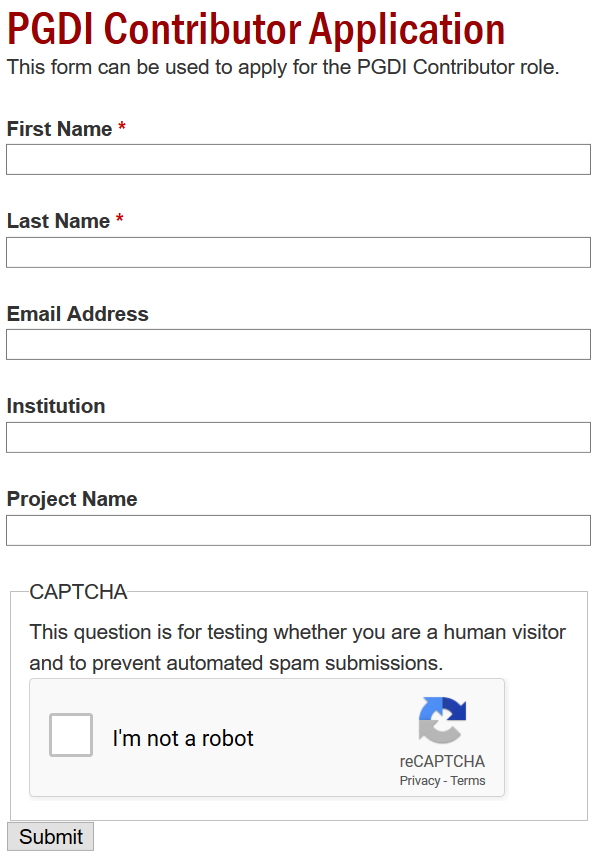
Task: Focus the Last Name text box
Action: (x=298, y=252)
